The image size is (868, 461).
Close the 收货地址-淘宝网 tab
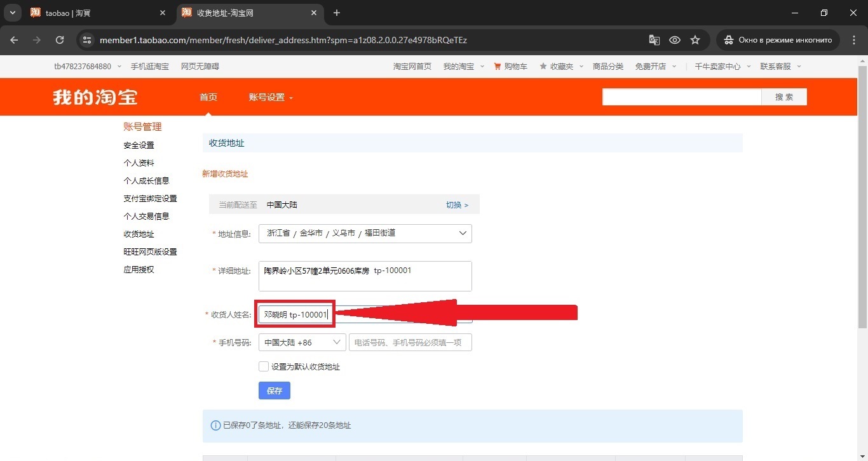coord(313,13)
